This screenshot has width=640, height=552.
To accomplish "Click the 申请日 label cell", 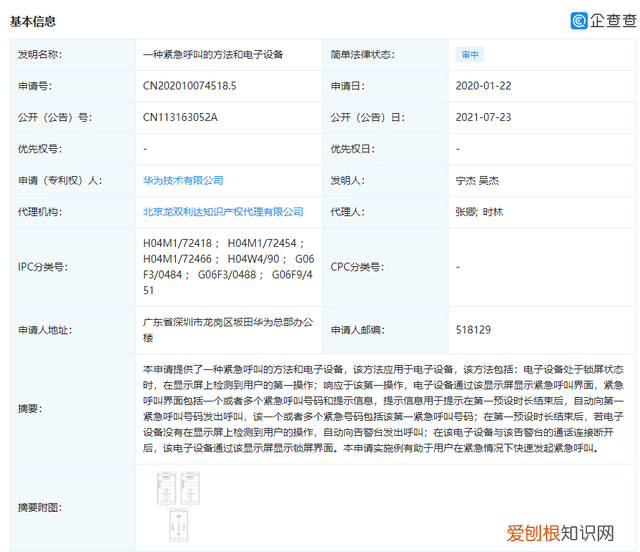I will tap(385, 86).
